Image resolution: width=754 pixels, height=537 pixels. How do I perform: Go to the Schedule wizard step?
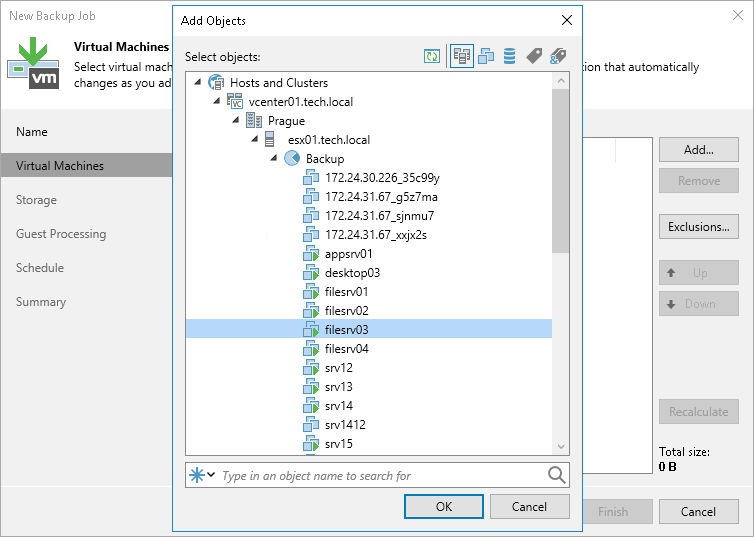[40, 268]
